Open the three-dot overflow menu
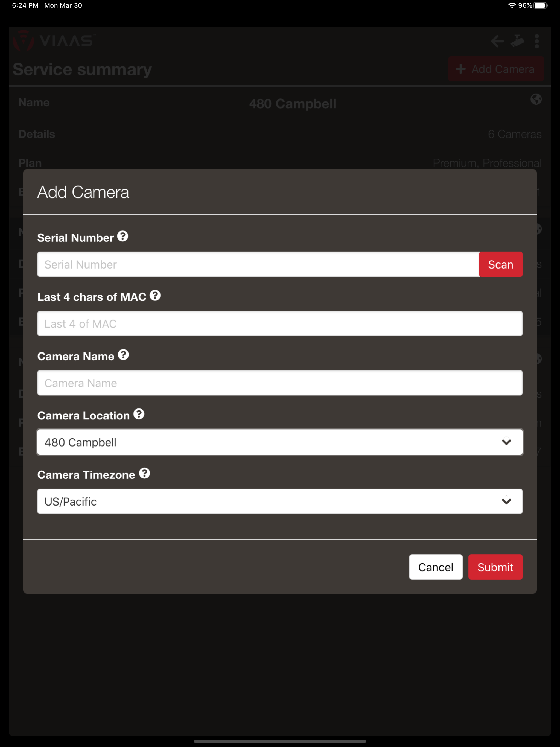560x747 pixels. tap(537, 41)
